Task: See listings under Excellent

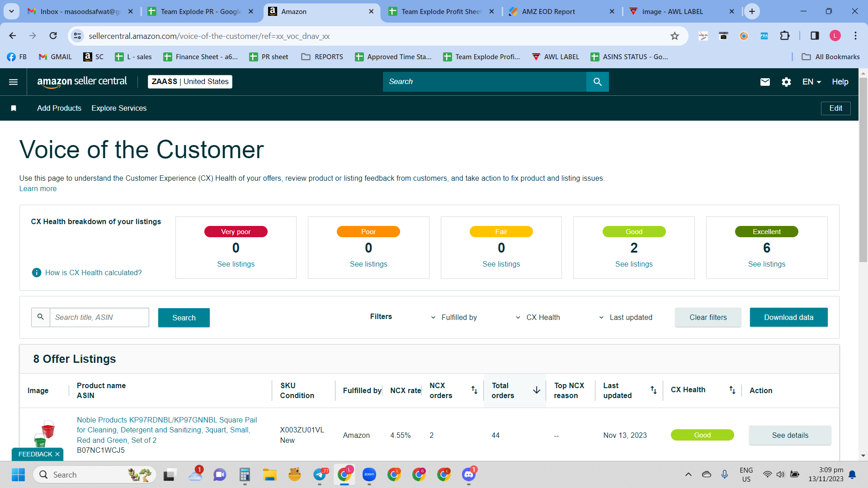Action: point(766,264)
